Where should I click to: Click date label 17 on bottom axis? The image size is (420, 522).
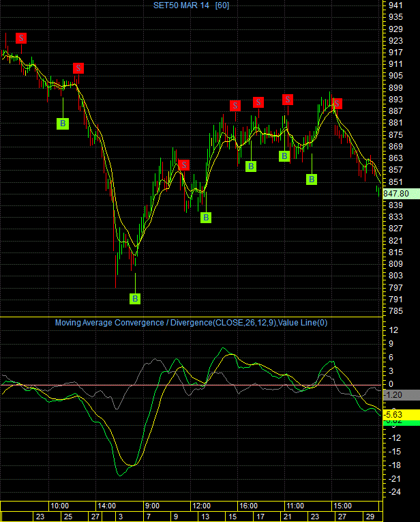260,517
